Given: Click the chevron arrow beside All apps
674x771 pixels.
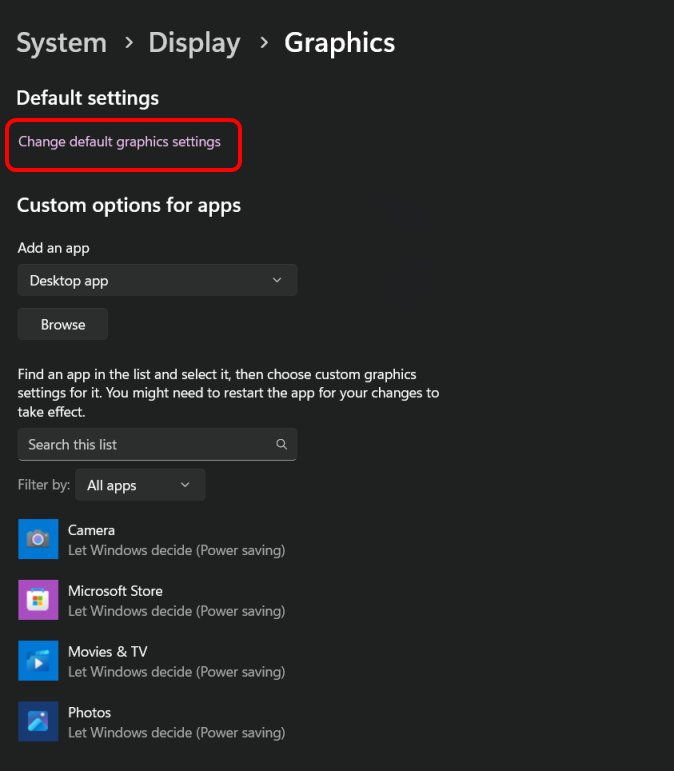Looking at the screenshot, I should click(185, 485).
